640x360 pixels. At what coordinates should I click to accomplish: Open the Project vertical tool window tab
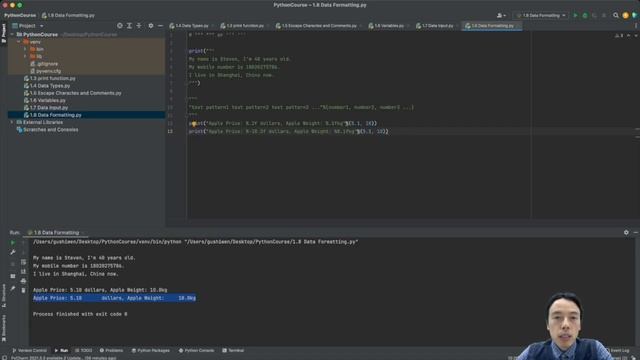(x=4, y=33)
